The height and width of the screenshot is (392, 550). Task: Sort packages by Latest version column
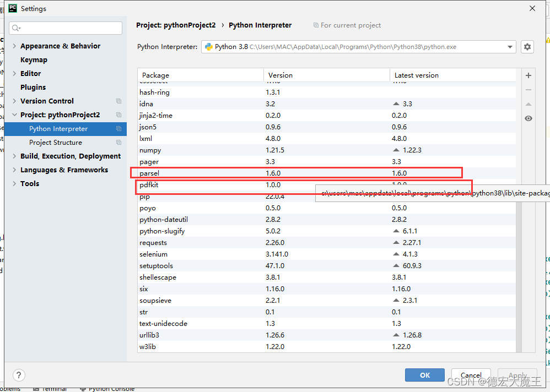417,75
